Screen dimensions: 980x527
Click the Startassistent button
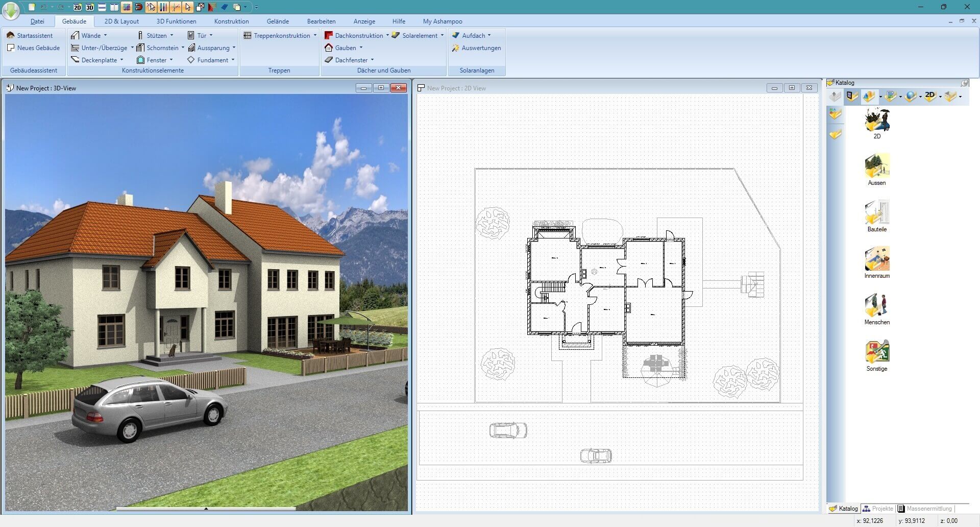coord(34,35)
